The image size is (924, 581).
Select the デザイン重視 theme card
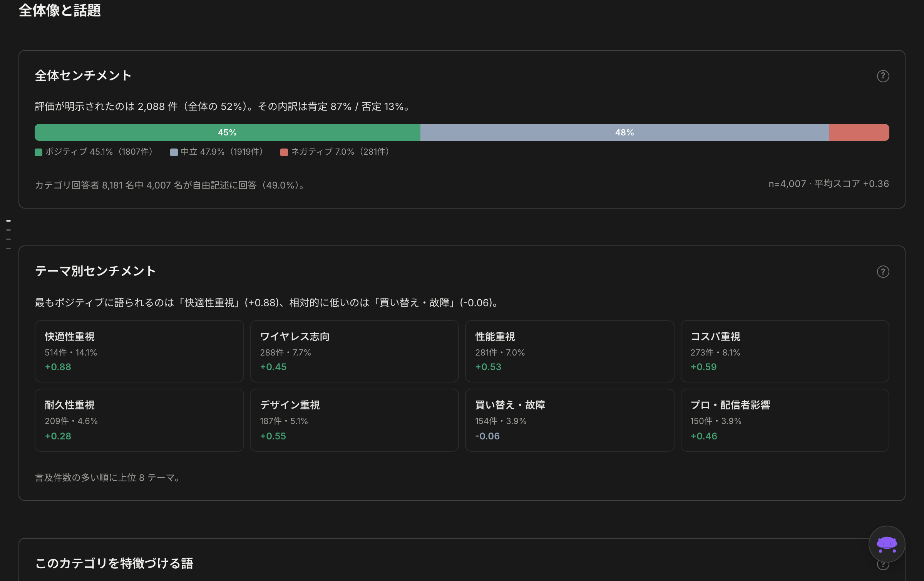click(x=354, y=420)
